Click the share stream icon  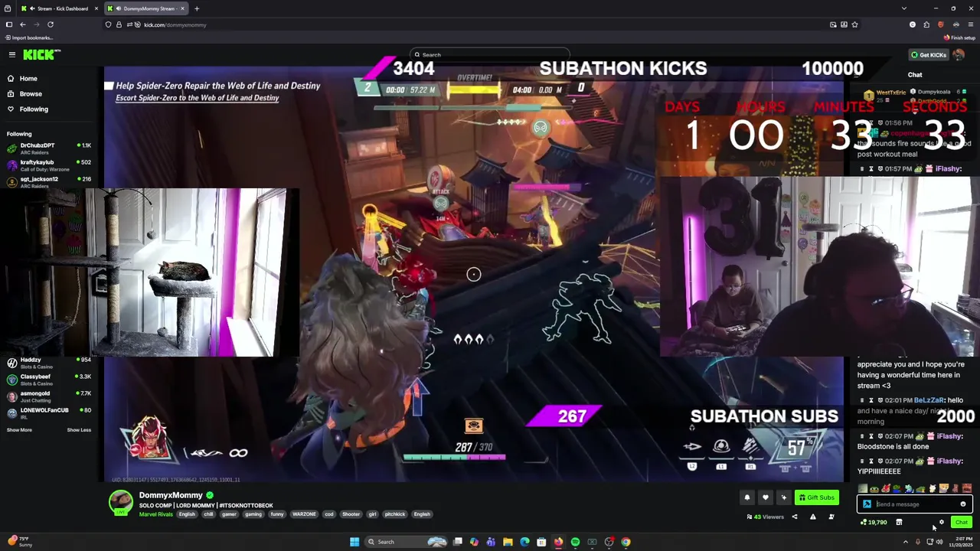click(x=794, y=517)
